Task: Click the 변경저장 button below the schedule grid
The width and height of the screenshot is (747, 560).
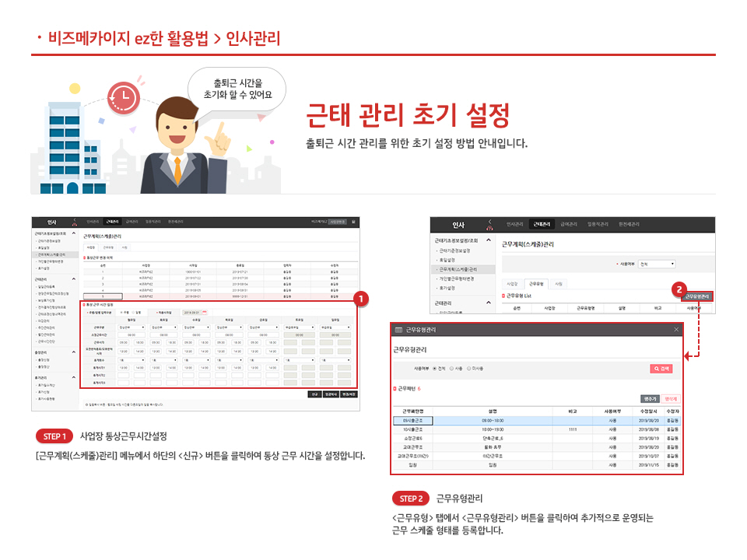Action: coord(349,394)
